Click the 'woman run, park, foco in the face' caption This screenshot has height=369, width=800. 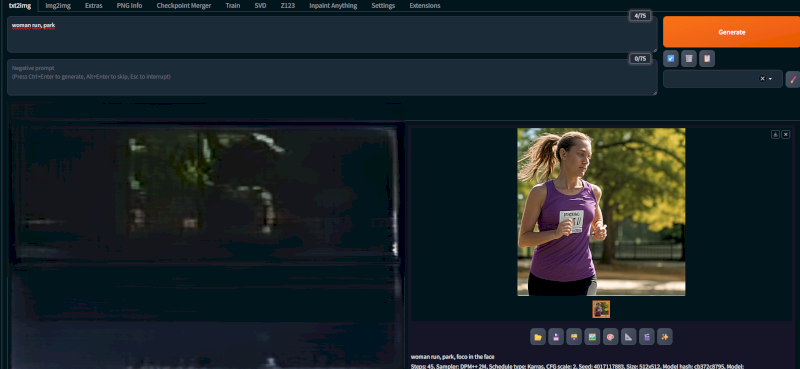click(x=453, y=357)
